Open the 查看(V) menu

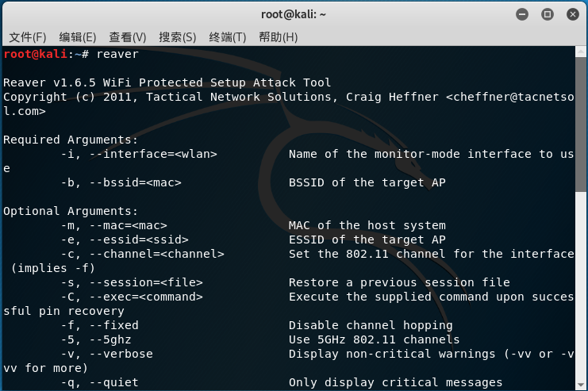click(128, 37)
